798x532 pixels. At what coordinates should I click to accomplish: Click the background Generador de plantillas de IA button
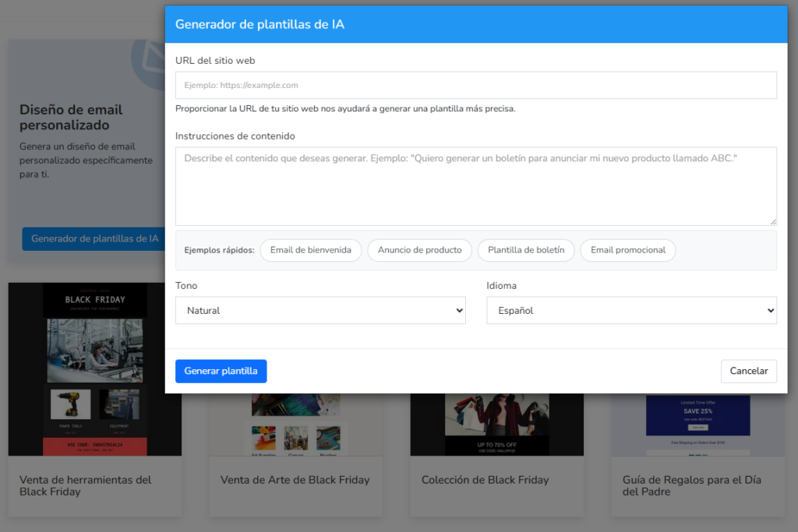(94, 239)
